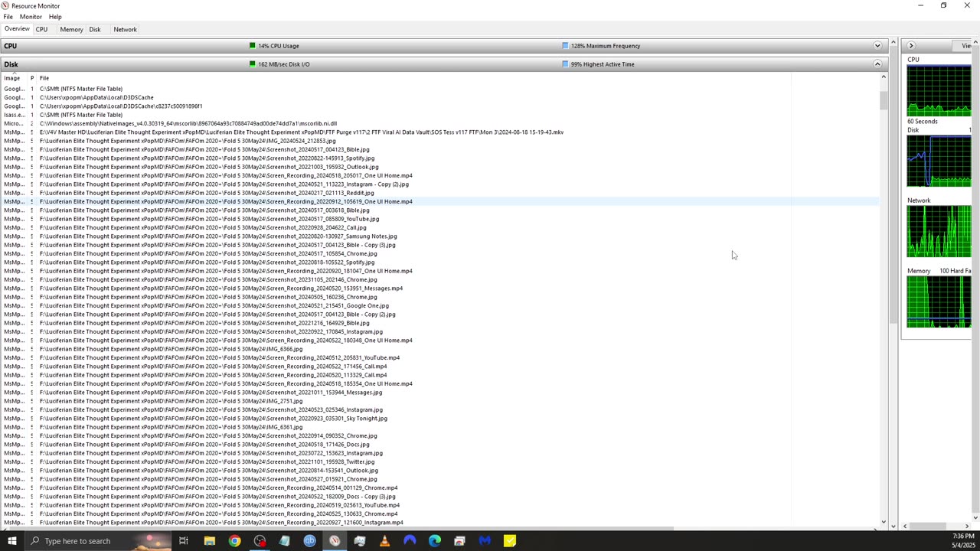
Task: Click the CPU section header bar
Action: coord(444,46)
